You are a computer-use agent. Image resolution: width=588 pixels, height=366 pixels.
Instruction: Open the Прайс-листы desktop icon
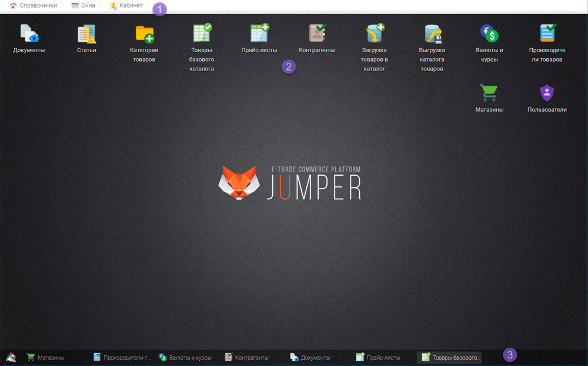[x=259, y=33]
